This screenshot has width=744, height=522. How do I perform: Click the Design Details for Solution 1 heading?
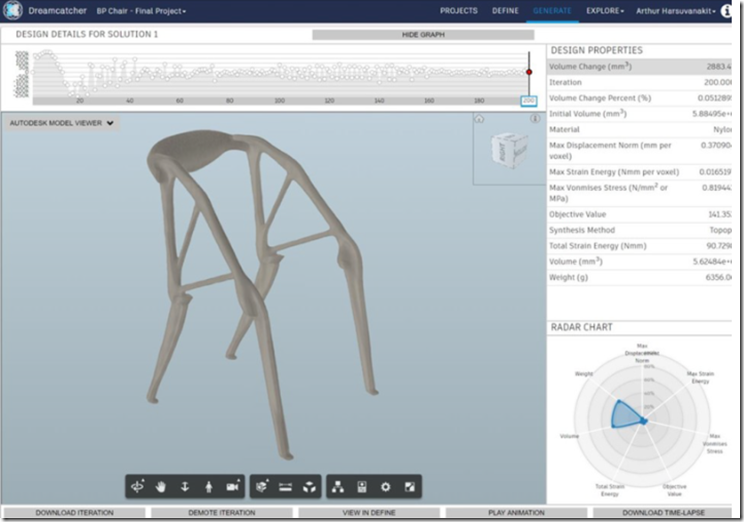point(87,34)
